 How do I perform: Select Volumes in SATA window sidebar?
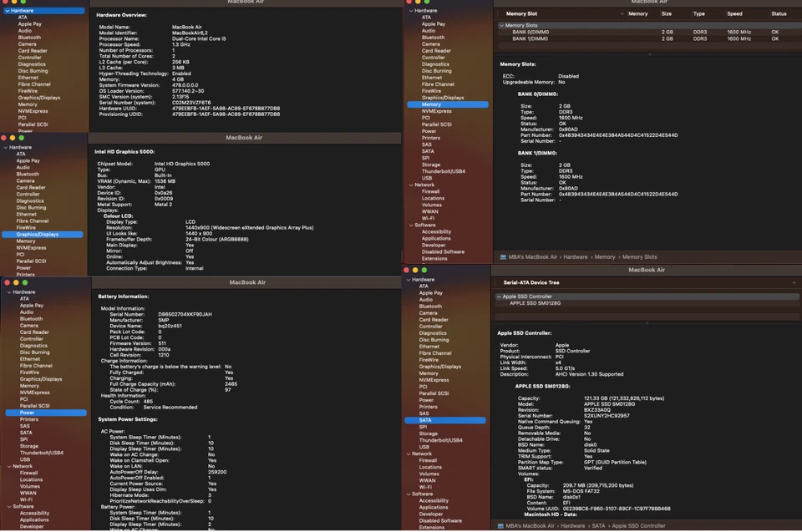[429, 474]
